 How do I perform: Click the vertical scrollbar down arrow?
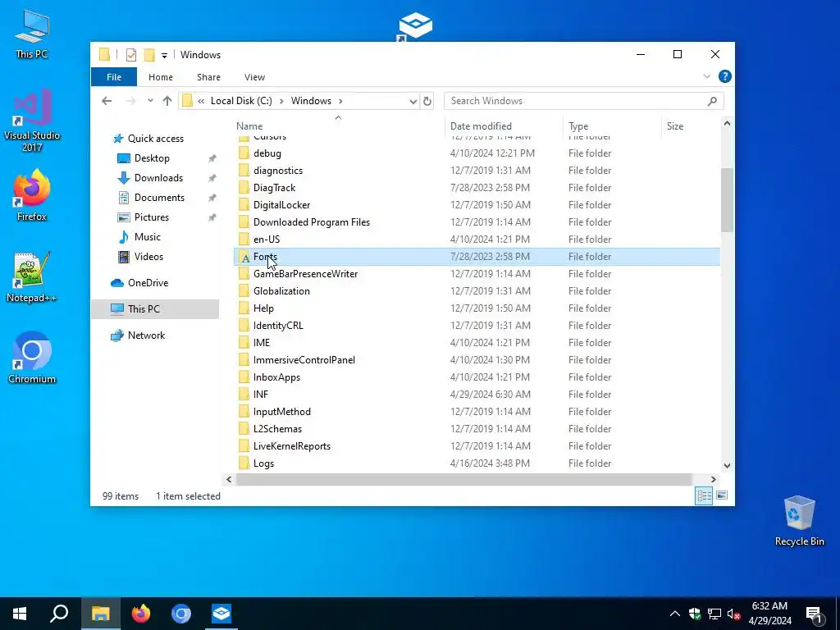[727, 466]
